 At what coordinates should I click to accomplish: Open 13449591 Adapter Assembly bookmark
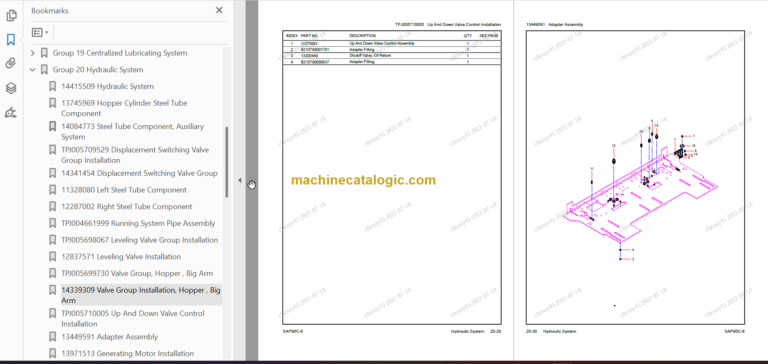point(110,337)
